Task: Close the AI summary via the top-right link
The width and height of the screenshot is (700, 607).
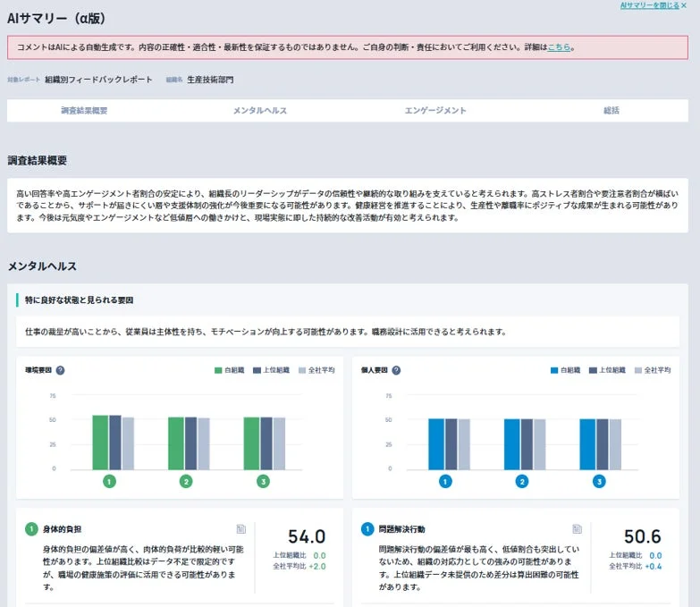Action: 654,5
